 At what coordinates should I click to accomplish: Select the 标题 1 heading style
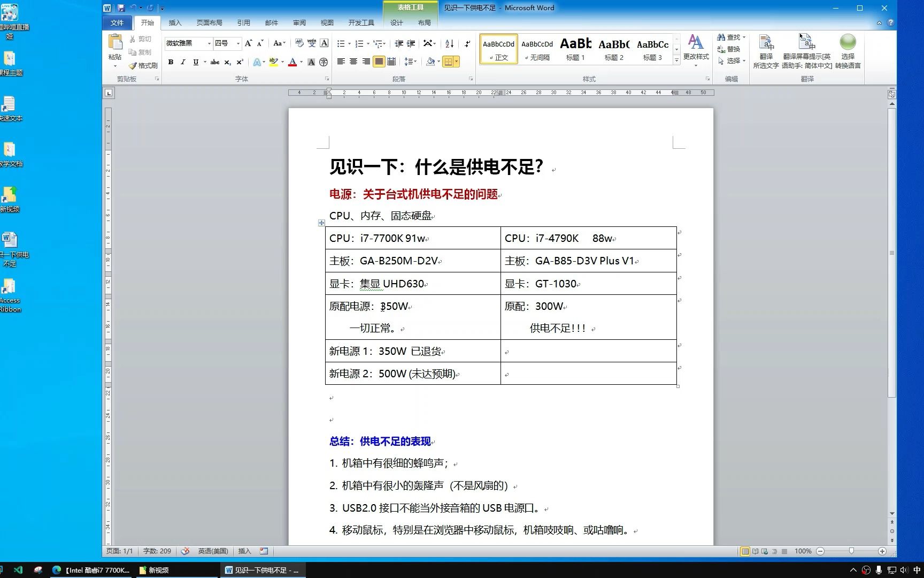[575, 49]
